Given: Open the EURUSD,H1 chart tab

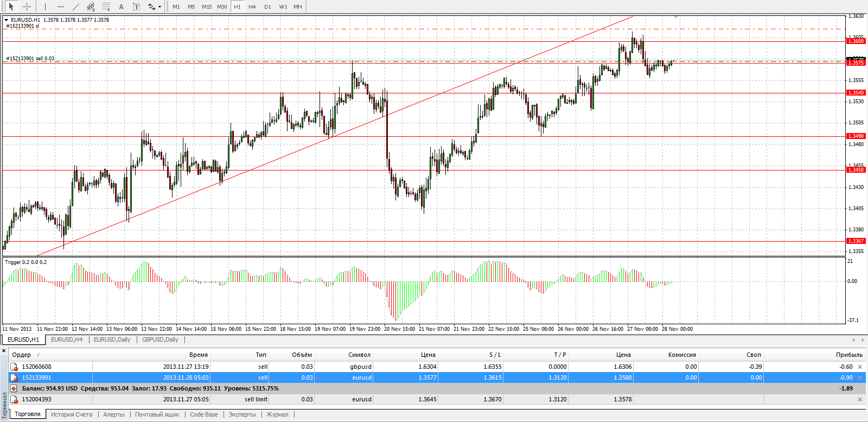Looking at the screenshot, I should point(23,339).
